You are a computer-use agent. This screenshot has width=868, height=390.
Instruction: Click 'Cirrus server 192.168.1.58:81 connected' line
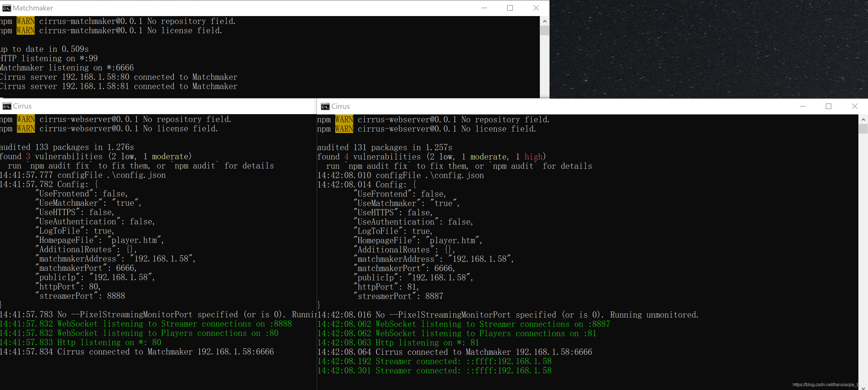(119, 87)
